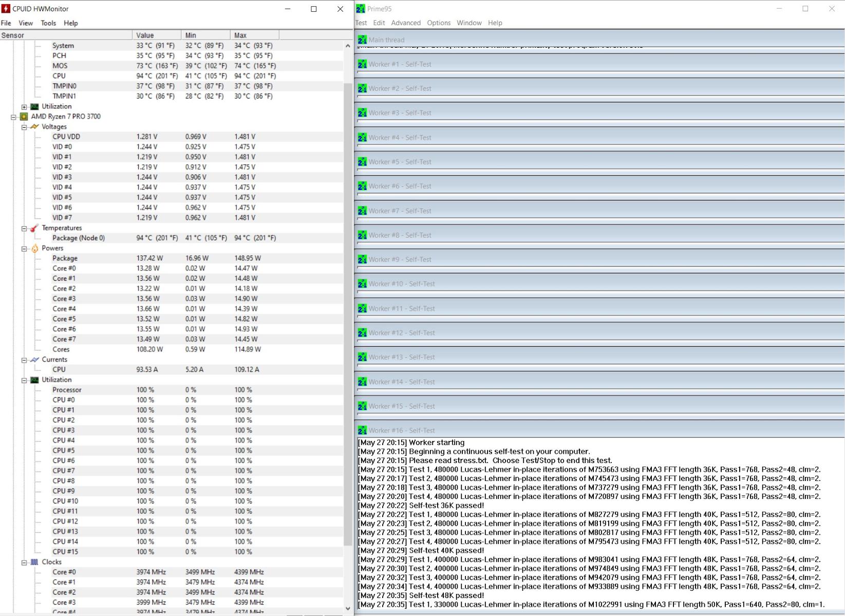Image resolution: width=845 pixels, height=616 pixels.
Task: Click HWMonitor scrollbar up arrow
Action: coord(348,46)
